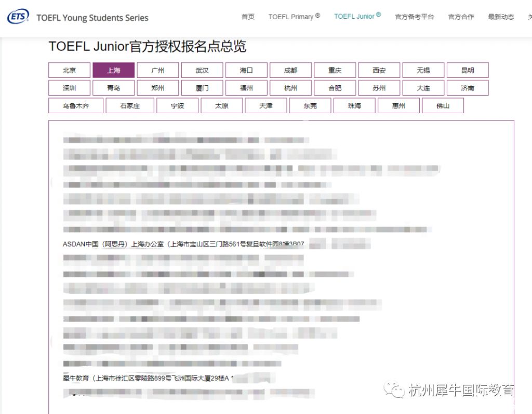Select the 太原 city button

click(x=221, y=105)
